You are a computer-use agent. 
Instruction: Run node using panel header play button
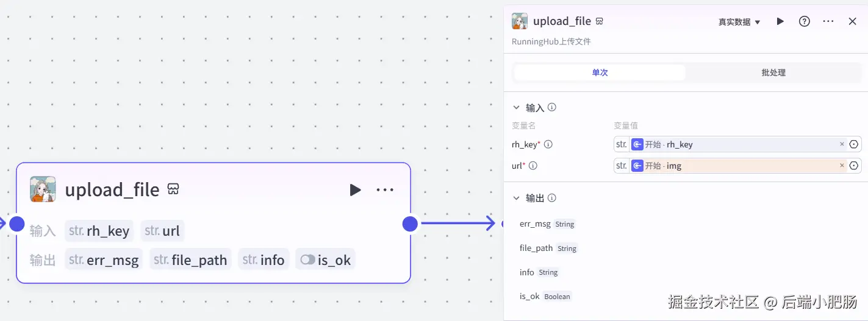click(780, 21)
